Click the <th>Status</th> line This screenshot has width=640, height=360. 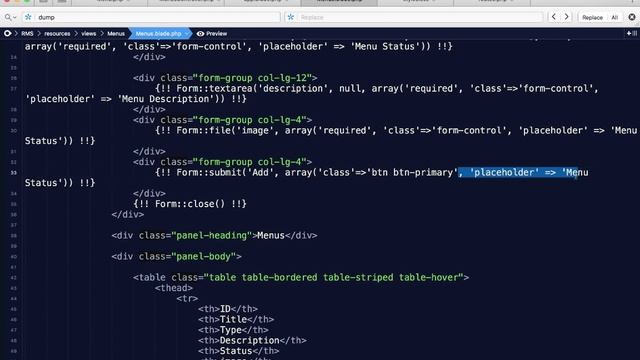coord(238,351)
